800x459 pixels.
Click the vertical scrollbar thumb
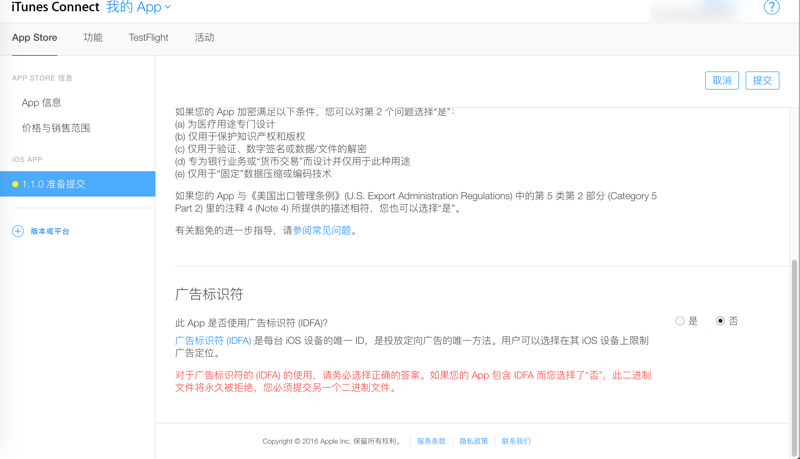pyautogui.click(x=794, y=357)
